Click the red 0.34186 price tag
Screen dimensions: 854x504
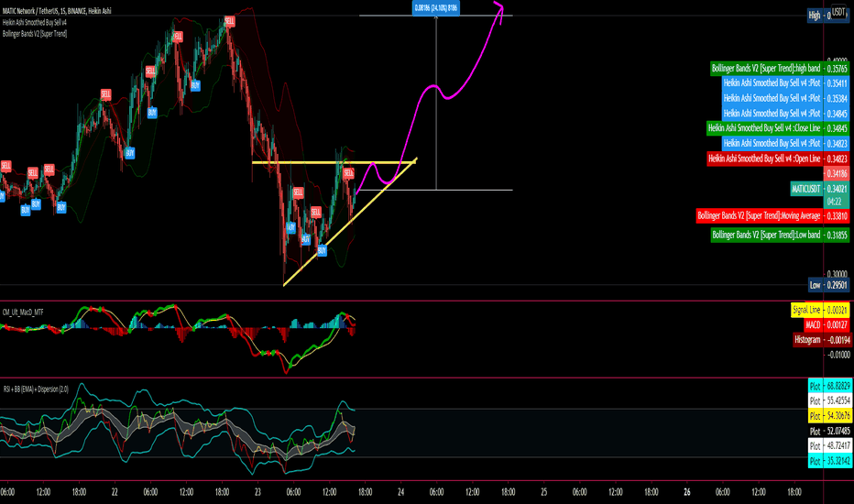837,173
